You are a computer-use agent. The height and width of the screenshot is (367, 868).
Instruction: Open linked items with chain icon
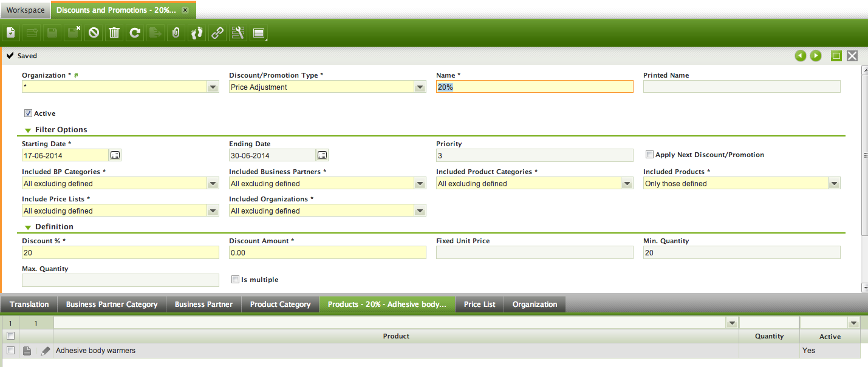[217, 33]
